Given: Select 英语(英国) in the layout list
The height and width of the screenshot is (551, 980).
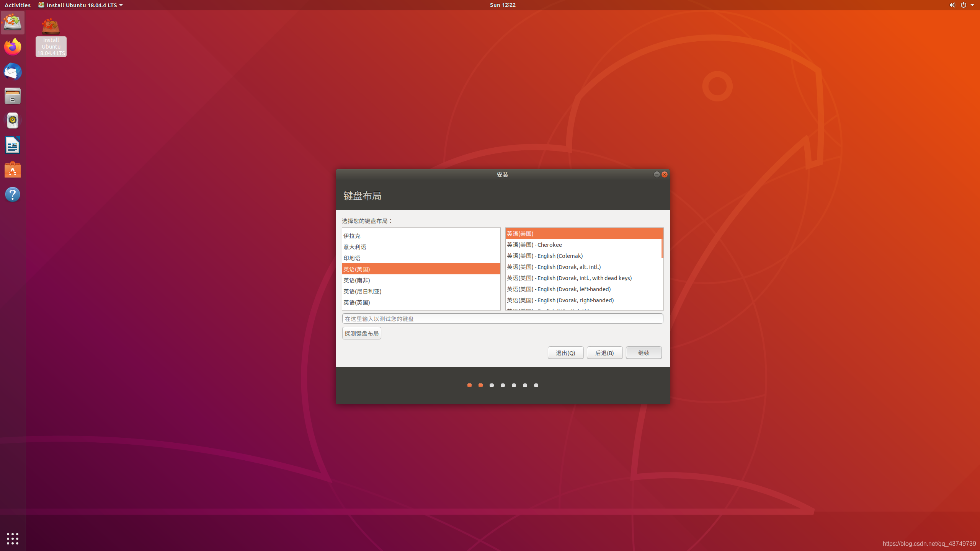Looking at the screenshot, I should 421,302.
